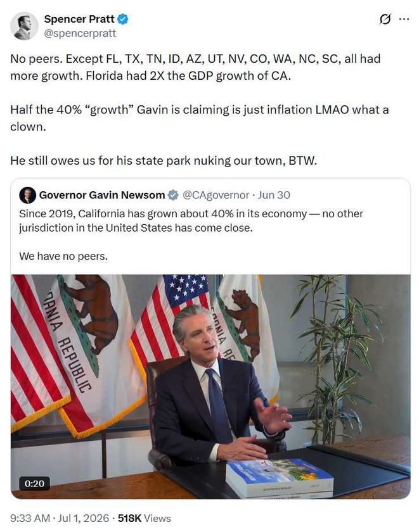Open Spencer Pratt's profile avatar
This screenshot has height=532, width=419.
pyautogui.click(x=23, y=26)
